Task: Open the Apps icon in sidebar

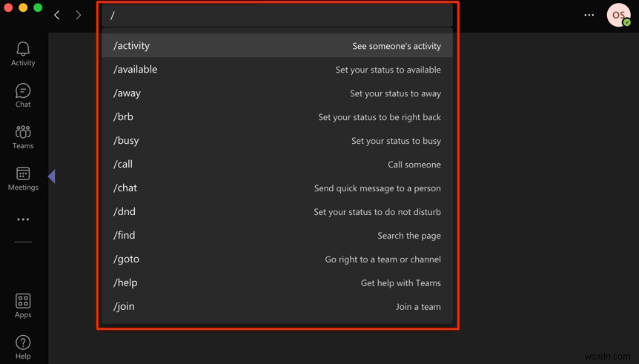Action: tap(23, 301)
